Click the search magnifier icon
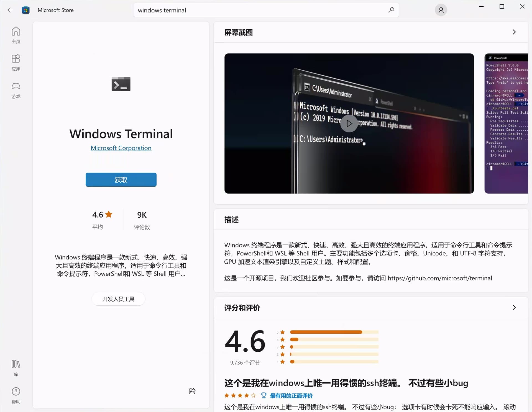532x412 pixels. (391, 10)
